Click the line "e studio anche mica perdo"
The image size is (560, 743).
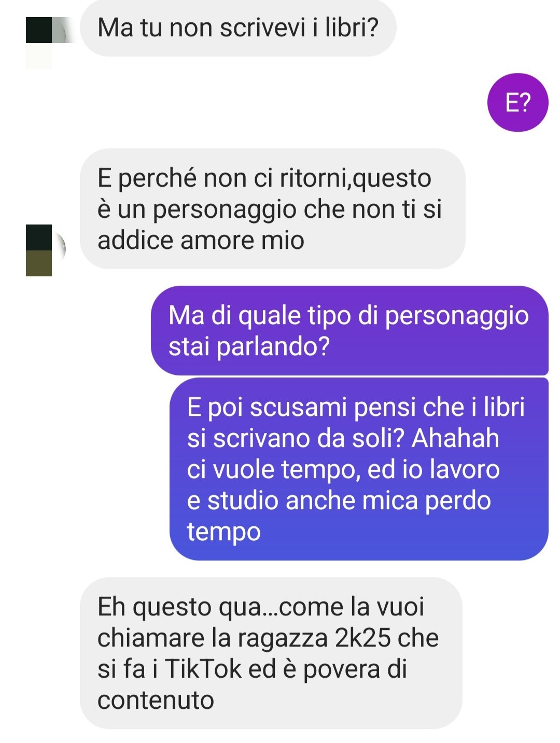[x=339, y=501]
